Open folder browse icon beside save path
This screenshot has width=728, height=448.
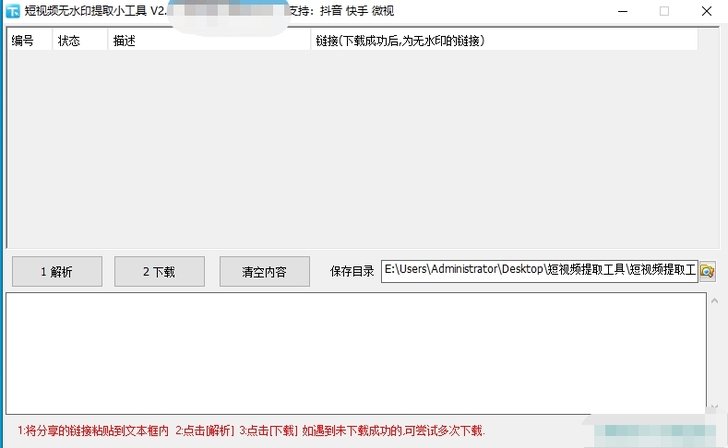707,271
